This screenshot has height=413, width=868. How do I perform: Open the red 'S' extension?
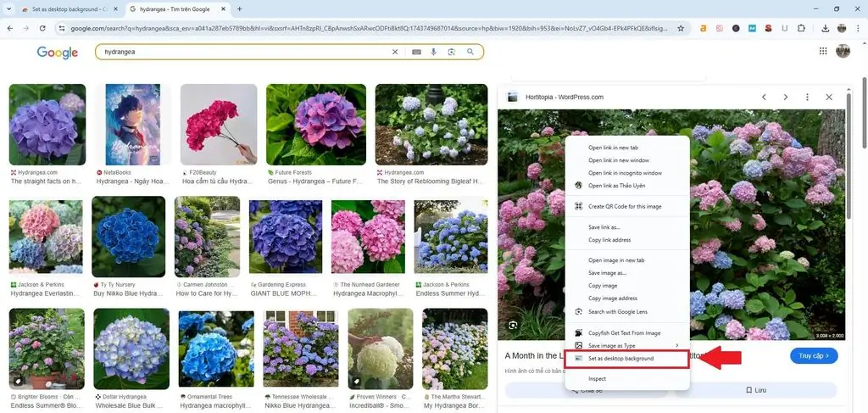point(768,28)
